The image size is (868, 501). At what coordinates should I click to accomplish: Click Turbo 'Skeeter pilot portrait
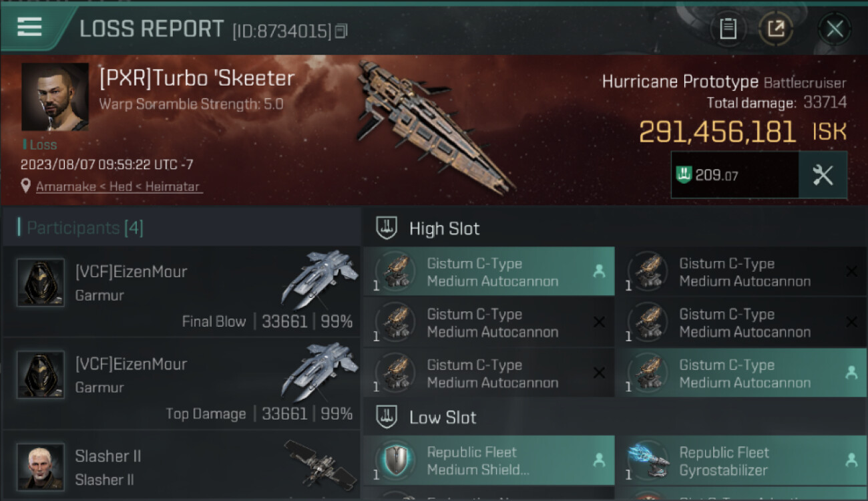(55, 97)
